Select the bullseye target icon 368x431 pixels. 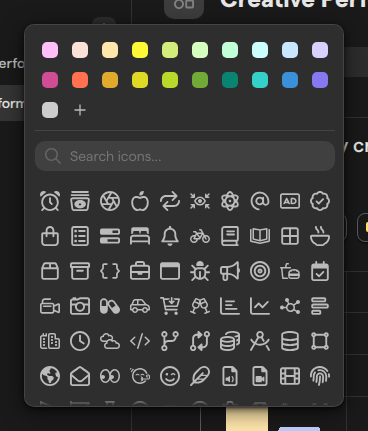pyautogui.click(x=260, y=271)
